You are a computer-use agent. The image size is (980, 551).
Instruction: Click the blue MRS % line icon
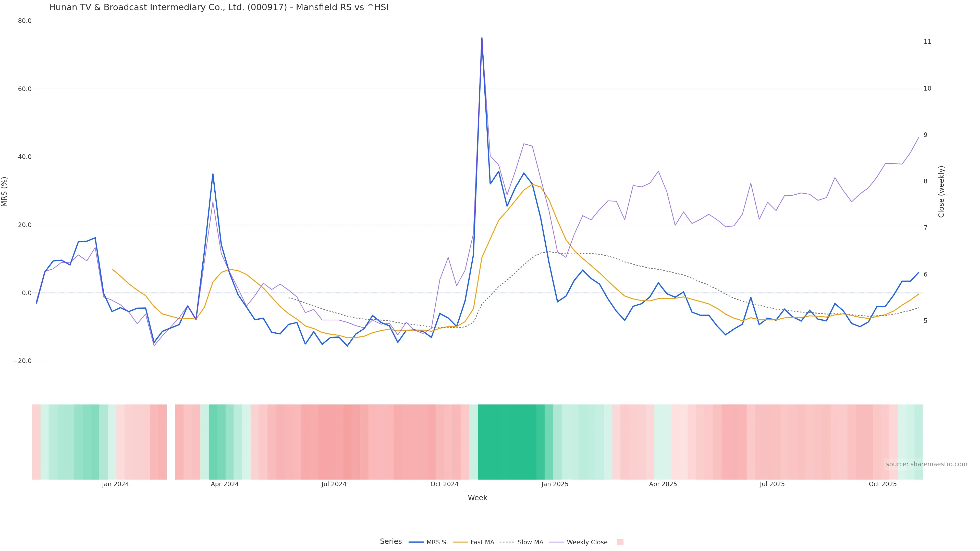click(416, 542)
